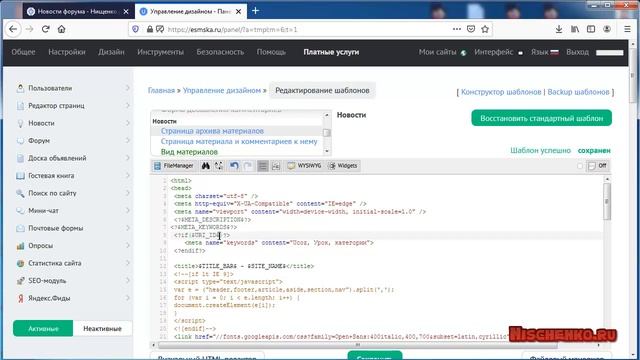Open the Интерфейс selector
The width and height of the screenshot is (640, 360).
498,52
